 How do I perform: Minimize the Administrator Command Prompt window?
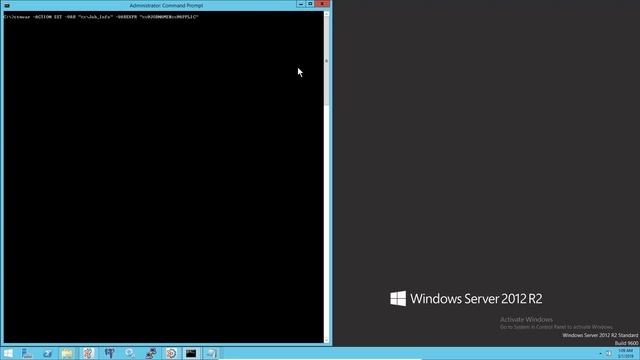pos(301,4)
